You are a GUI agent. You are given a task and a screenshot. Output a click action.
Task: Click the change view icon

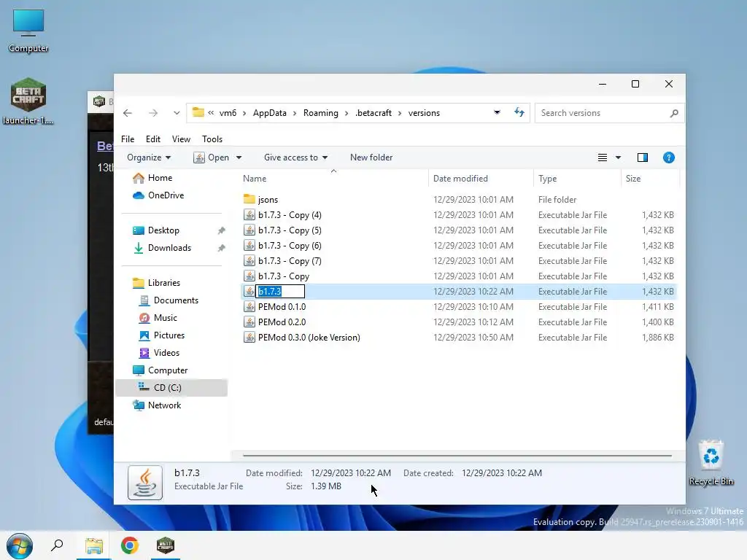(x=602, y=157)
